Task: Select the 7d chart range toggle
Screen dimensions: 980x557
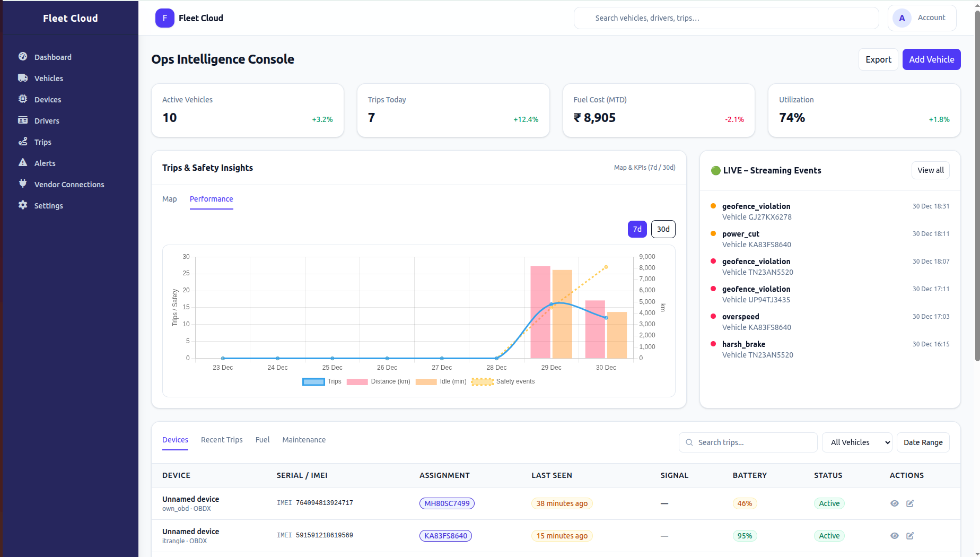Action: pyautogui.click(x=637, y=229)
